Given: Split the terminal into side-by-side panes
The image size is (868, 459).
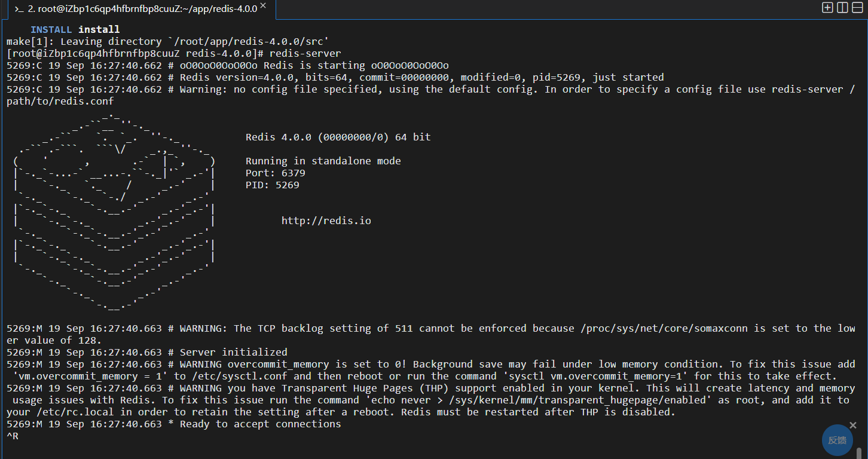Looking at the screenshot, I should 842,8.
